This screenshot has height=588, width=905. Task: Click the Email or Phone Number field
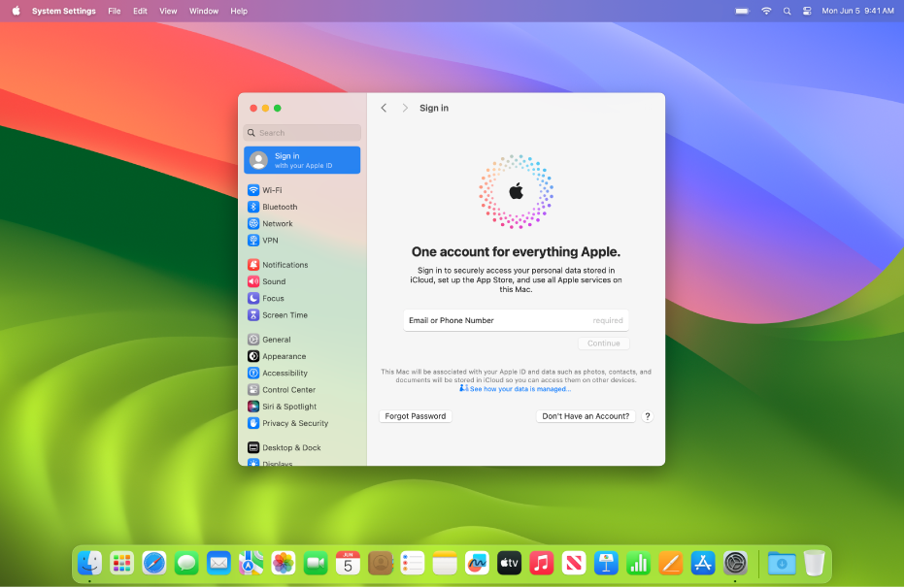pyautogui.click(x=516, y=320)
